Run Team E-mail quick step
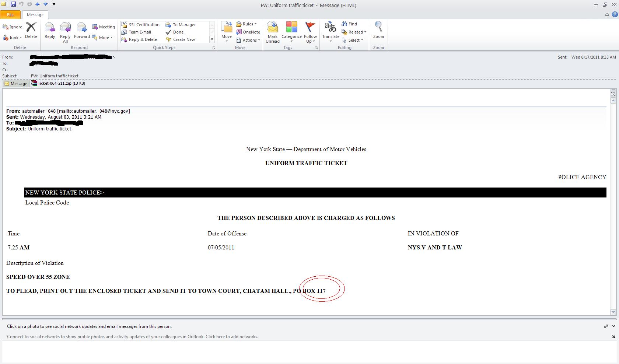Screen dimensions: 619x364 (136, 32)
